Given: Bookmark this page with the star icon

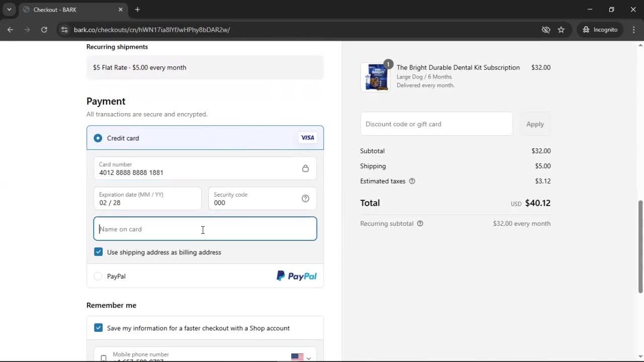Looking at the screenshot, I should coord(561,30).
